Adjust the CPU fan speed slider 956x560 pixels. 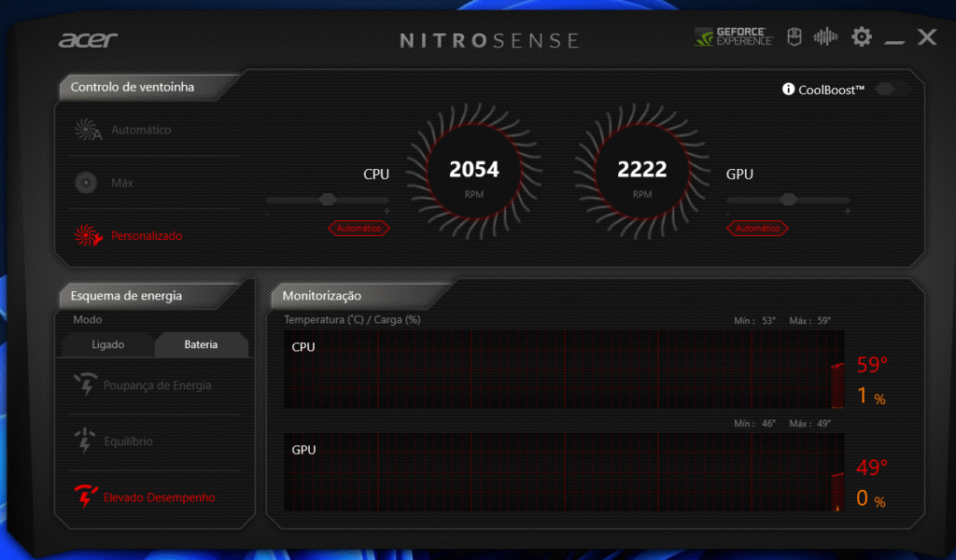click(x=328, y=199)
